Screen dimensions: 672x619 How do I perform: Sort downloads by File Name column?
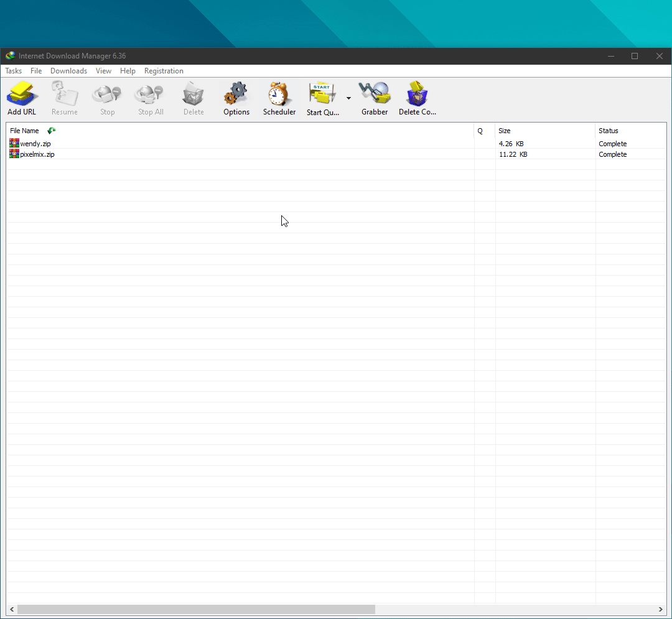point(25,131)
